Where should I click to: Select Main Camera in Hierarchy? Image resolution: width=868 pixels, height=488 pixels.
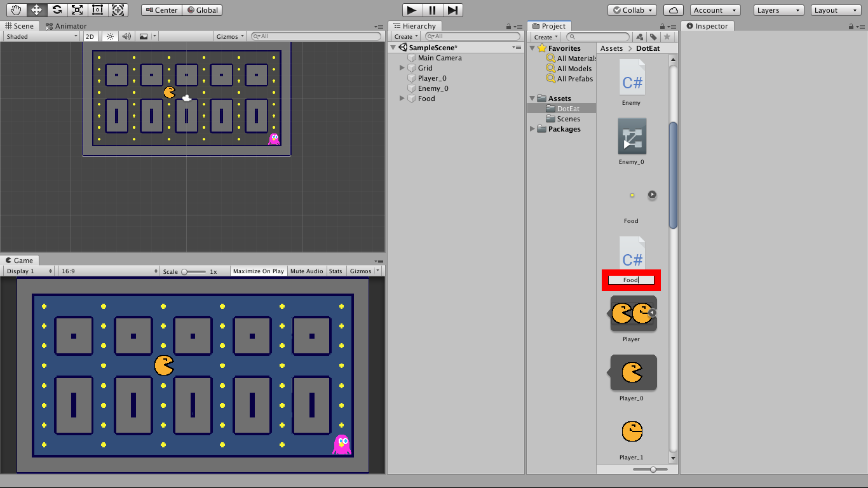pos(440,58)
